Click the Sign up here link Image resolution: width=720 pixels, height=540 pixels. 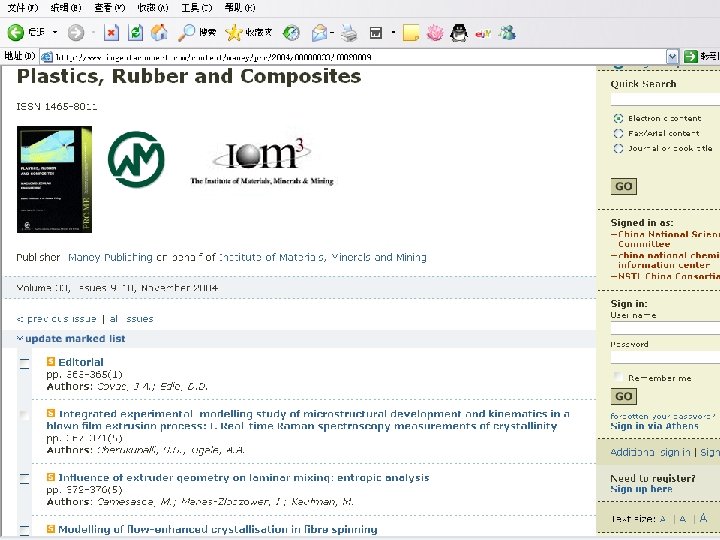(641, 489)
